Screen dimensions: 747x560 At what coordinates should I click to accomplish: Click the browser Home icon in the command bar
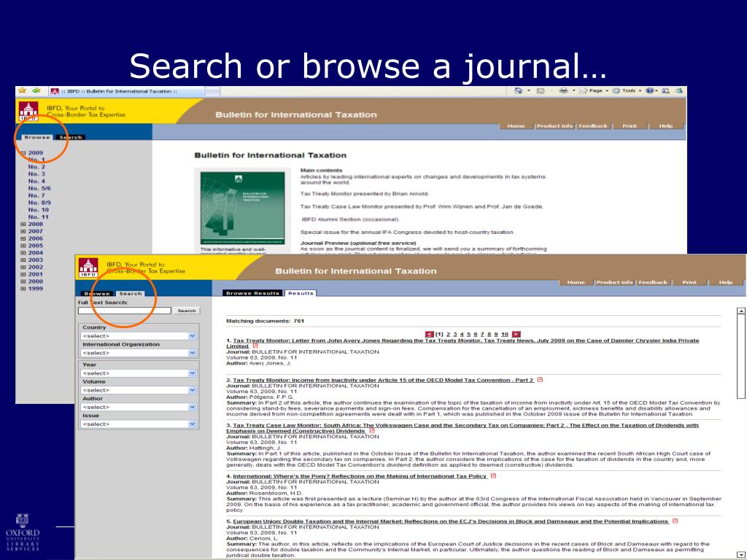tap(519, 90)
